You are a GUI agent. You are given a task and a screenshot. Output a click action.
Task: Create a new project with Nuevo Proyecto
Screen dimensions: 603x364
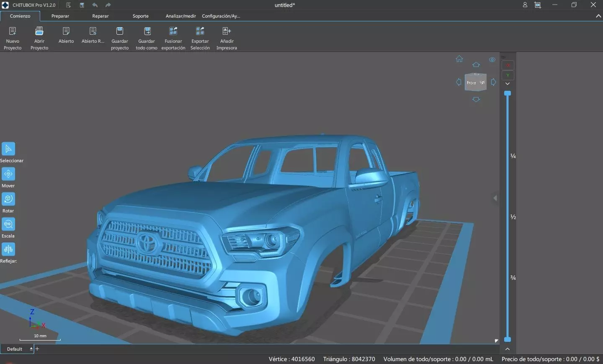tap(13, 38)
